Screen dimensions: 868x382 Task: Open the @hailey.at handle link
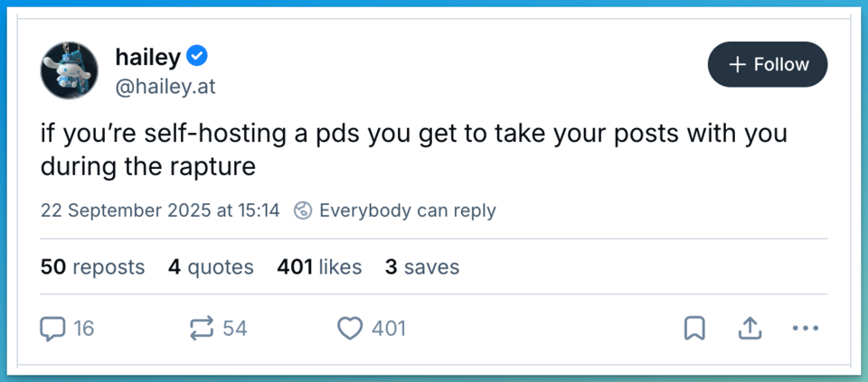165,87
